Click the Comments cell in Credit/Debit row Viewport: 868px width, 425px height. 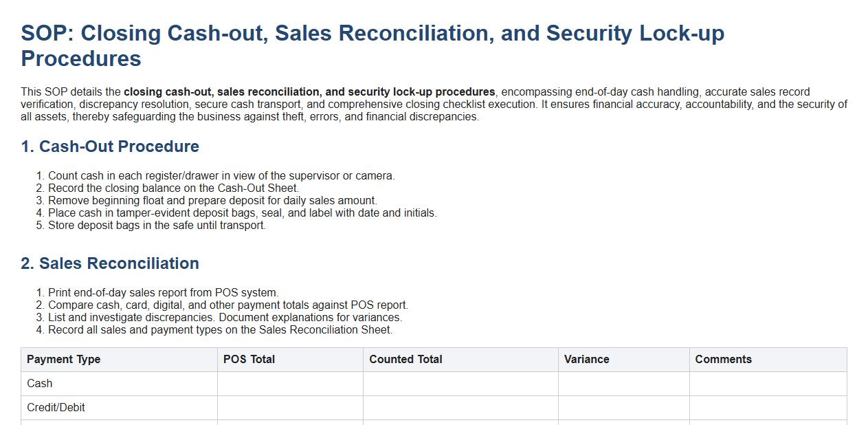(768, 408)
